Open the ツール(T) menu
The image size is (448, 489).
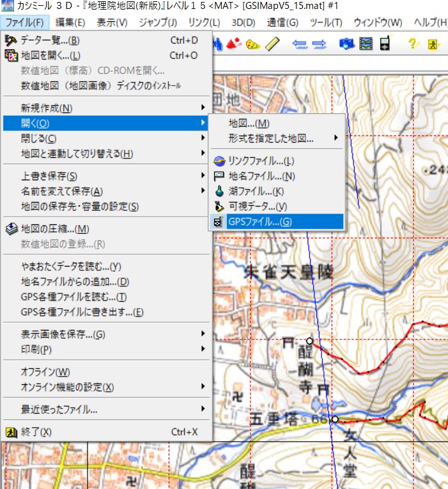tap(326, 22)
